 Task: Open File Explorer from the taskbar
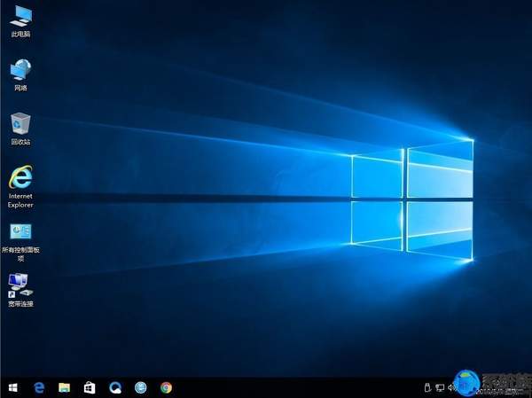[64, 387]
